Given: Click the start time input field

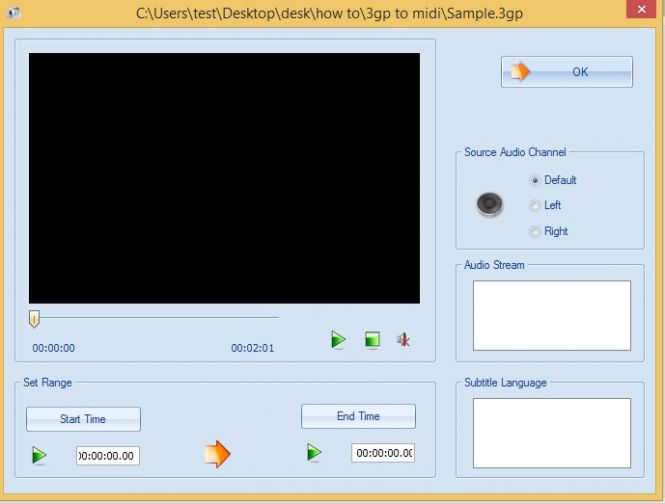Looking at the screenshot, I should [108, 456].
